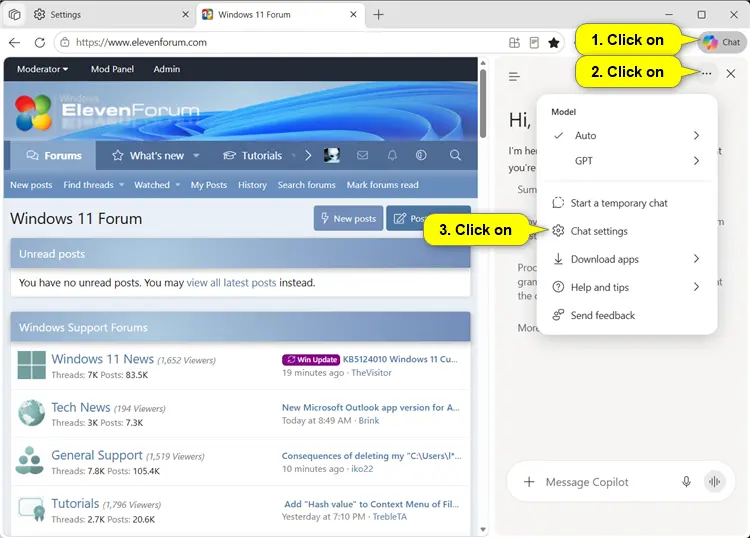The height and width of the screenshot is (538, 750).
Task: Open forum alerts bell icon
Action: [392, 155]
